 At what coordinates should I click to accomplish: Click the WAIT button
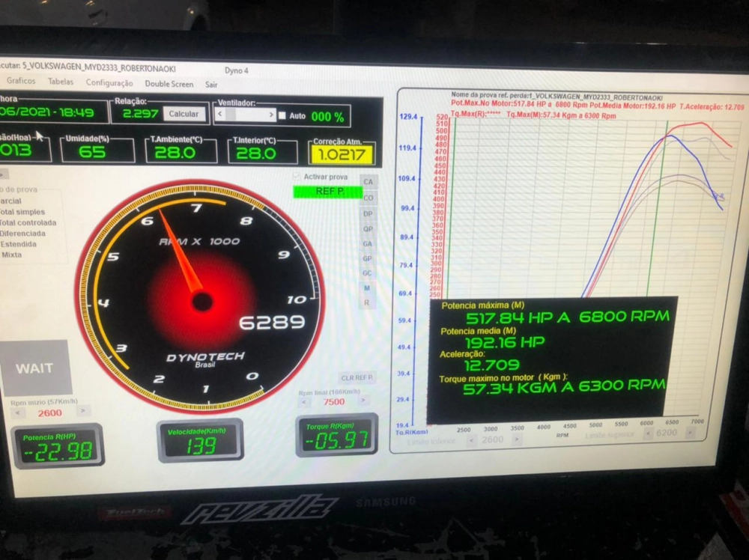34,368
